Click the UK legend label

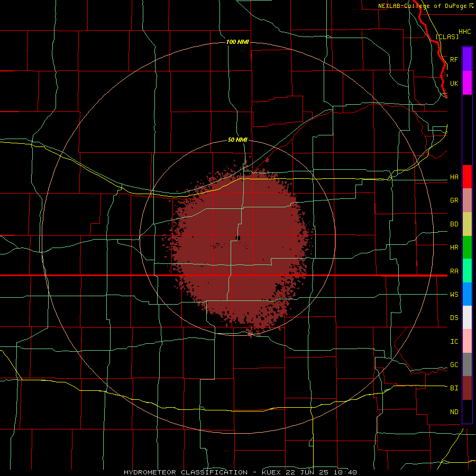(x=454, y=83)
